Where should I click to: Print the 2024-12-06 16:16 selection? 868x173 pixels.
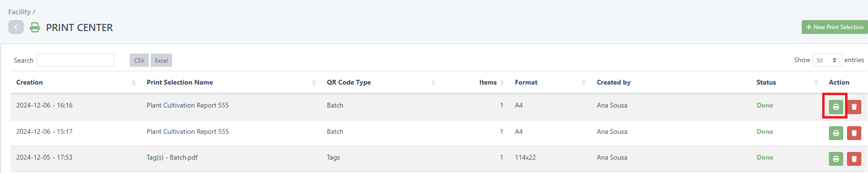[836, 107]
